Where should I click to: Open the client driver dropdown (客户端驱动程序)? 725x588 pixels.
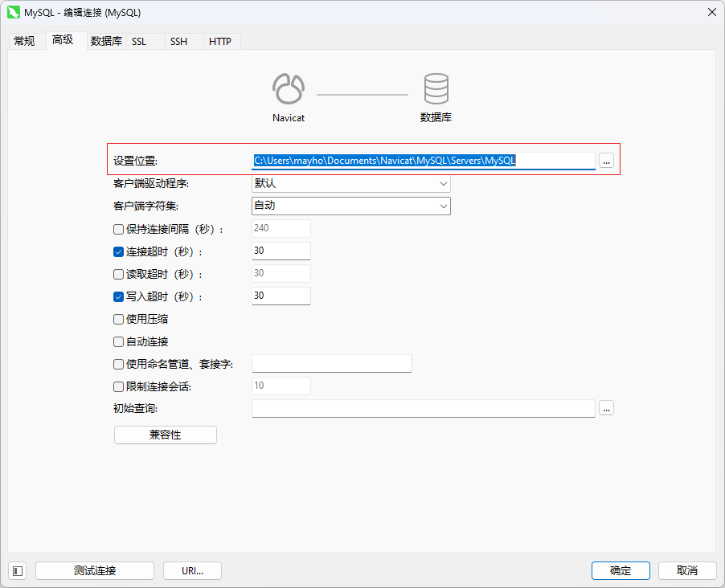[x=351, y=183]
